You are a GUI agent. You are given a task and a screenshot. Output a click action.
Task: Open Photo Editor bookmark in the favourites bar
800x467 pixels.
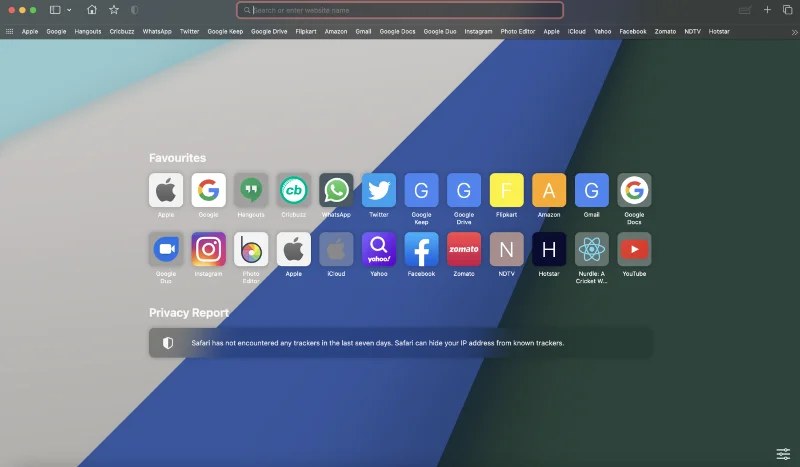[x=518, y=31]
